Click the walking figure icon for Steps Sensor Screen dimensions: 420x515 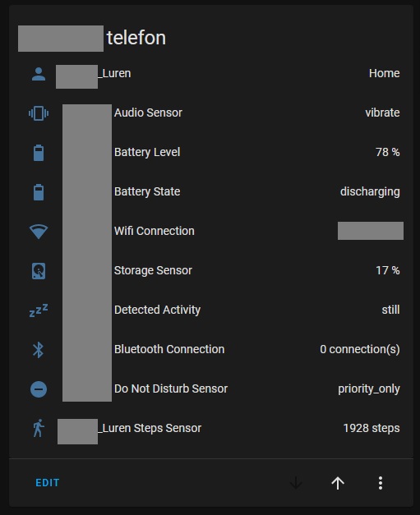(39, 428)
